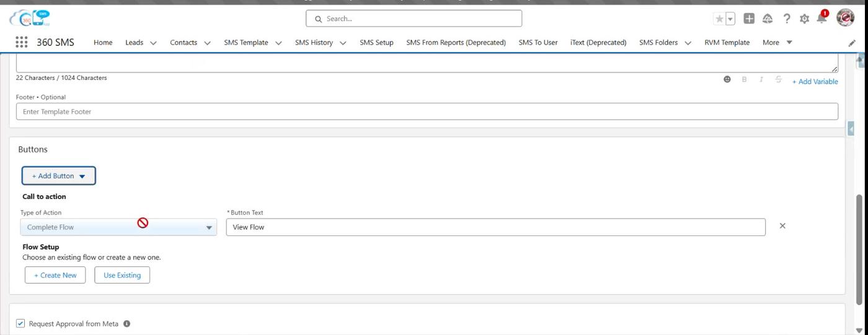Expand the SMS History menu chevron
The width and height of the screenshot is (868, 335).
click(343, 43)
